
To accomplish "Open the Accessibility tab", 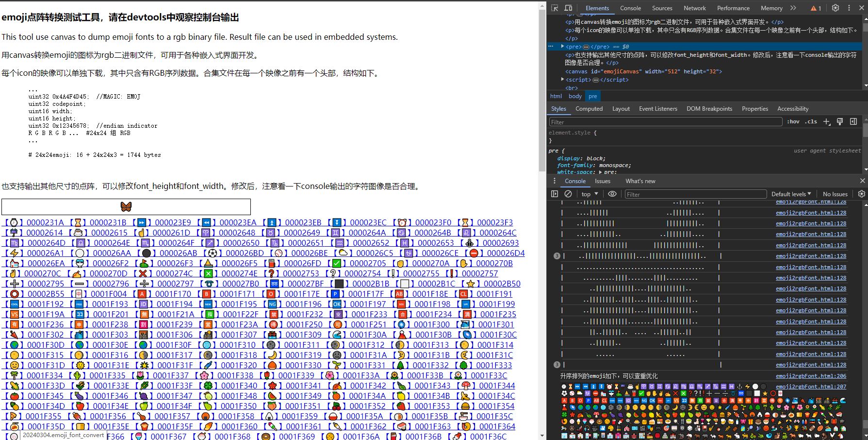I will tap(793, 109).
